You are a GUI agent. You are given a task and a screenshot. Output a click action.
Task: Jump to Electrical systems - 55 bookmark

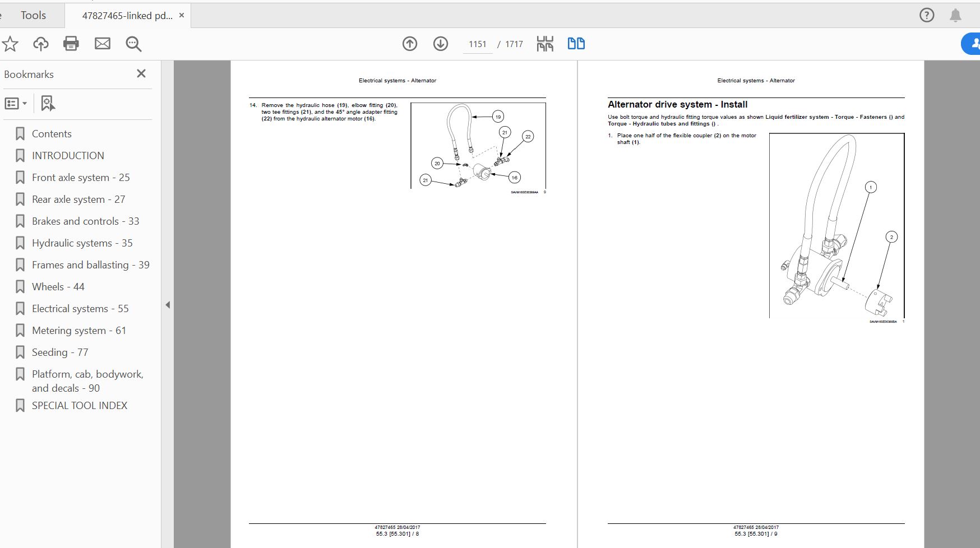coord(80,308)
